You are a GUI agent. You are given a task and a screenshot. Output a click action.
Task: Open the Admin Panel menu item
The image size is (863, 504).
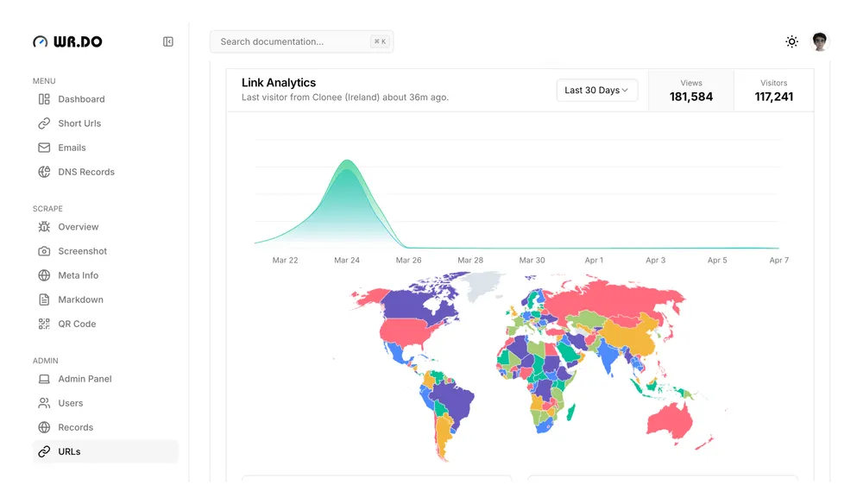pos(85,379)
